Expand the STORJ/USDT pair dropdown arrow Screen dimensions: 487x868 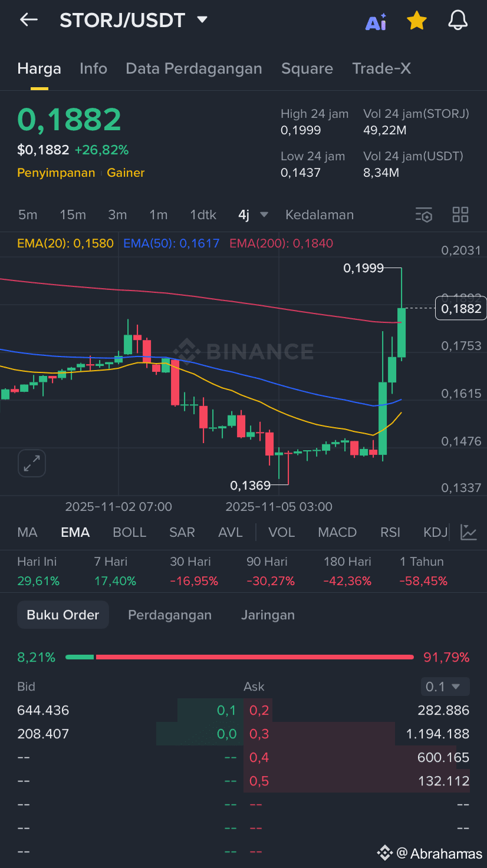click(x=202, y=20)
